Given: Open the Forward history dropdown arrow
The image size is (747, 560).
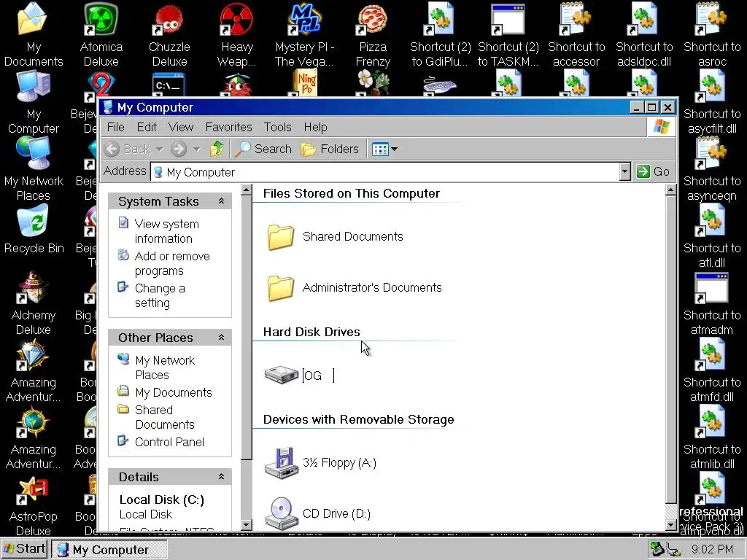Looking at the screenshot, I should click(196, 149).
